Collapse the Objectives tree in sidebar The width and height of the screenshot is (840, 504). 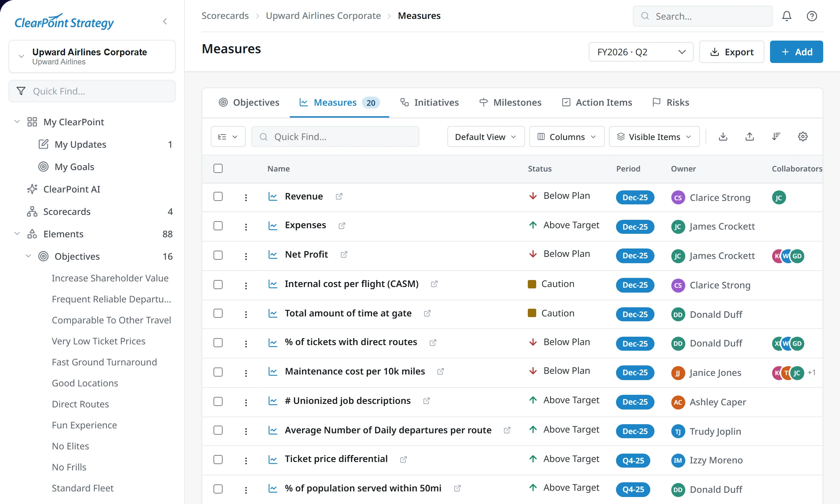pyautogui.click(x=28, y=256)
